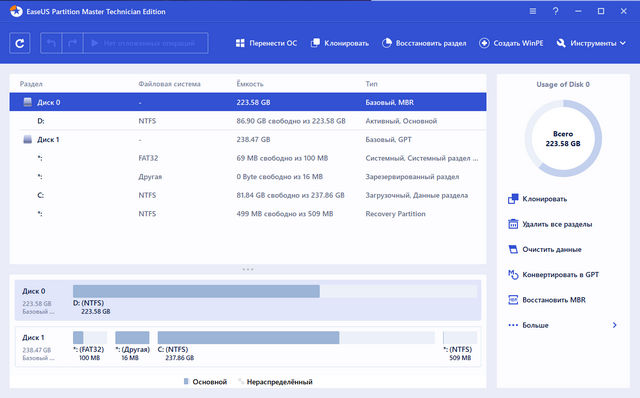Click the Нераспределённый legend swatch
Screen dimensions: 640x398
click(241, 382)
